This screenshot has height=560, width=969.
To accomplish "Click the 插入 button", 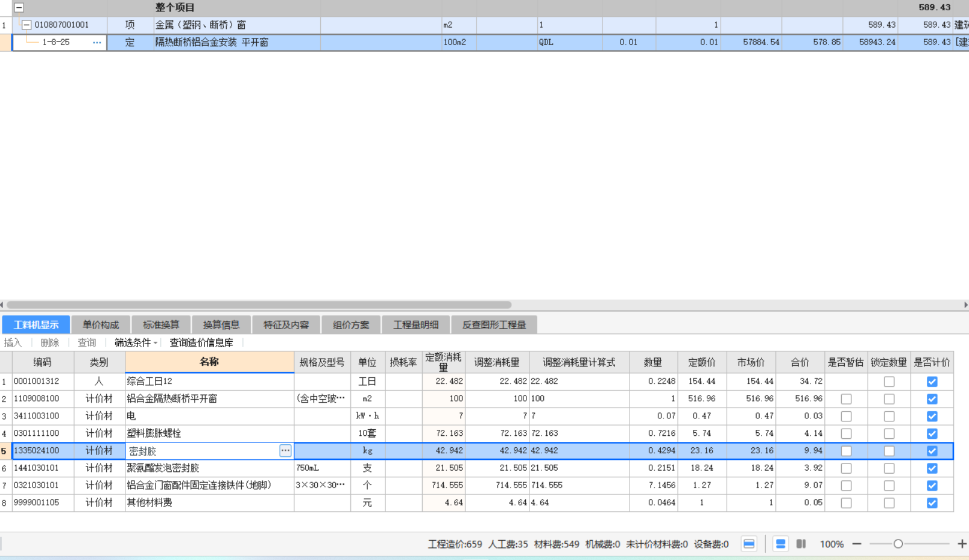I will point(13,342).
